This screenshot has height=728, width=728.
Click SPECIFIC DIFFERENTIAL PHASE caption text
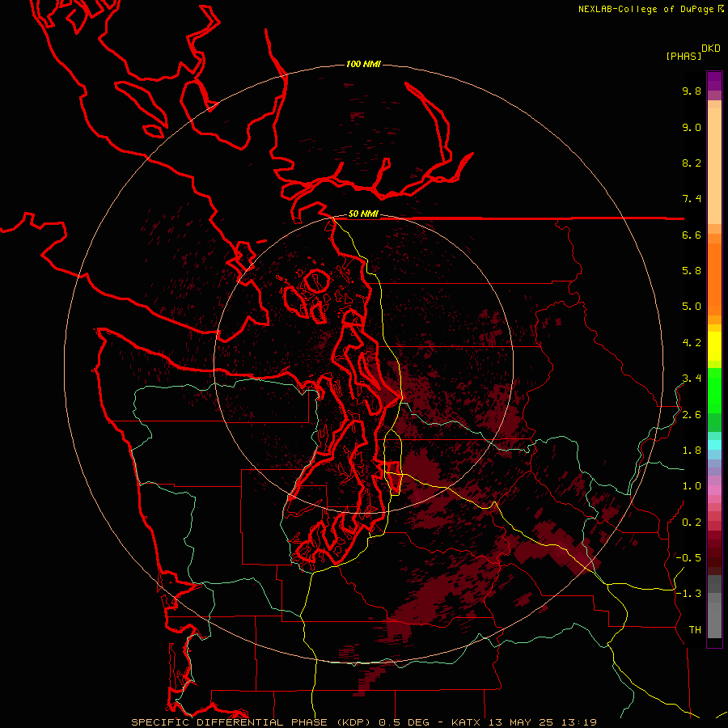(x=230, y=722)
